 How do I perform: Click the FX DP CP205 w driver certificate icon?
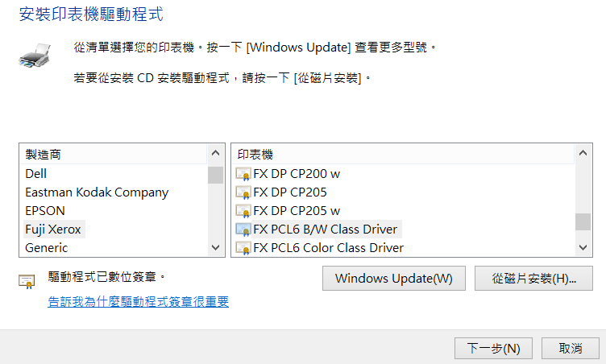click(x=243, y=211)
